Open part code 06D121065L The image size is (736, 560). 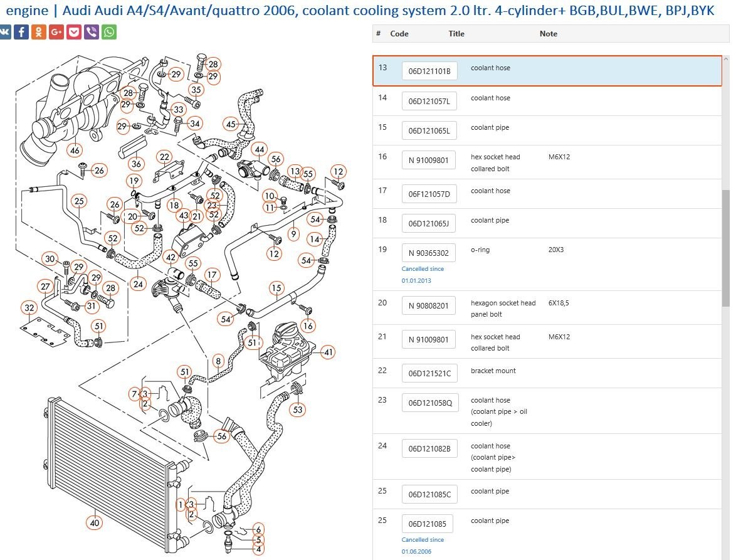[x=429, y=130]
